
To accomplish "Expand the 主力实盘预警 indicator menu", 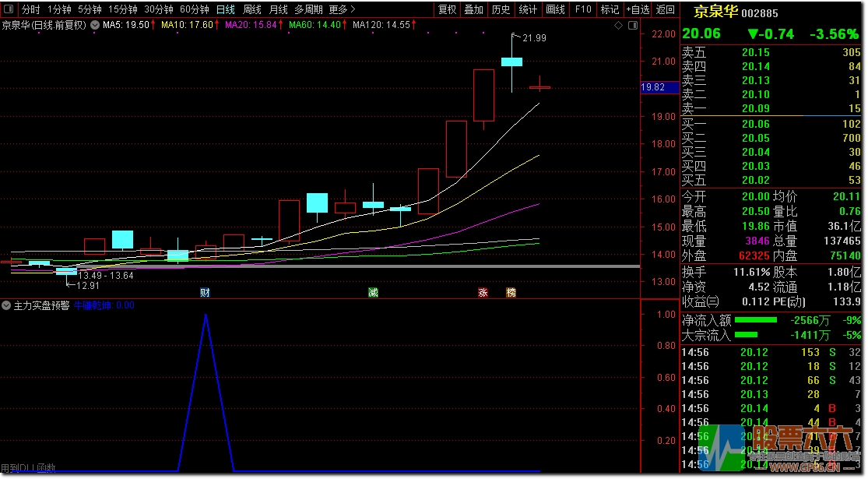I will [7, 305].
